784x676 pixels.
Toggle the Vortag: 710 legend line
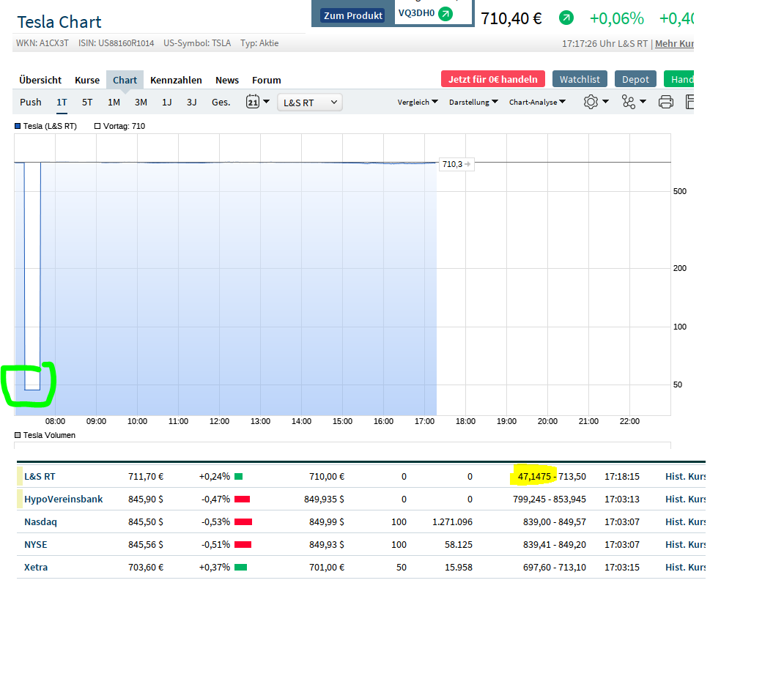click(119, 126)
